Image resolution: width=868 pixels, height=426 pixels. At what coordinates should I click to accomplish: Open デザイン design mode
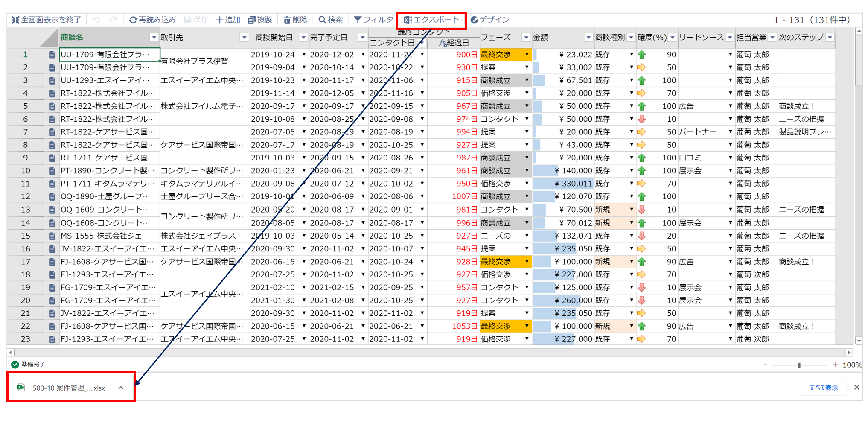pyautogui.click(x=490, y=20)
